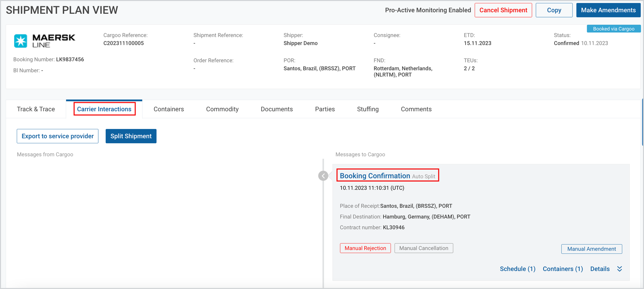Click the Booked via Cargoo badge

pyautogui.click(x=614, y=29)
